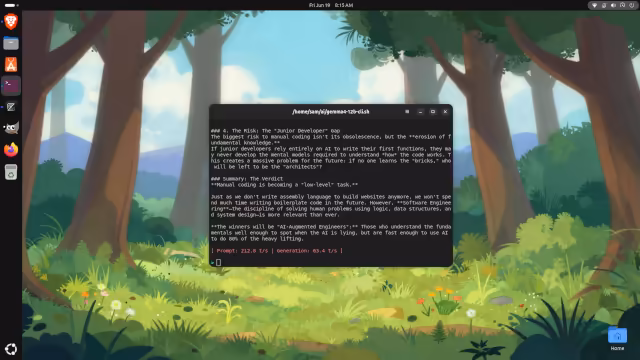The image size is (640, 360).
Task: Close the terminal window
Action: [445, 111]
